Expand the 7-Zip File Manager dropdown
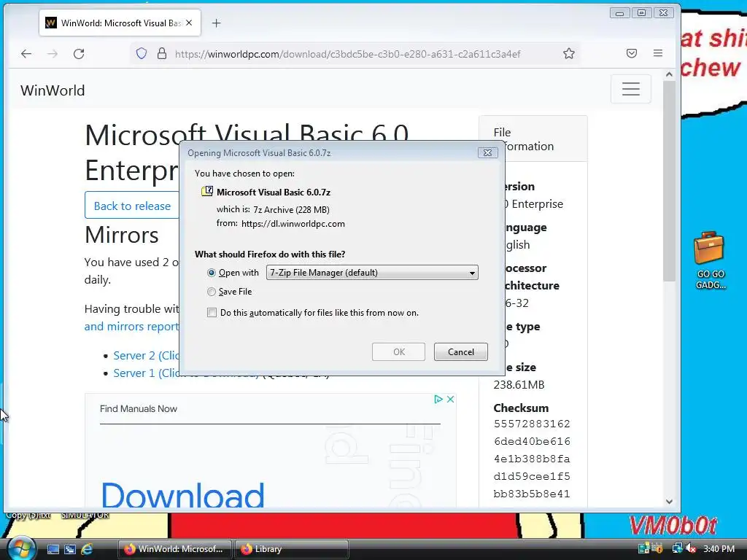This screenshot has width=747, height=560. point(371,273)
